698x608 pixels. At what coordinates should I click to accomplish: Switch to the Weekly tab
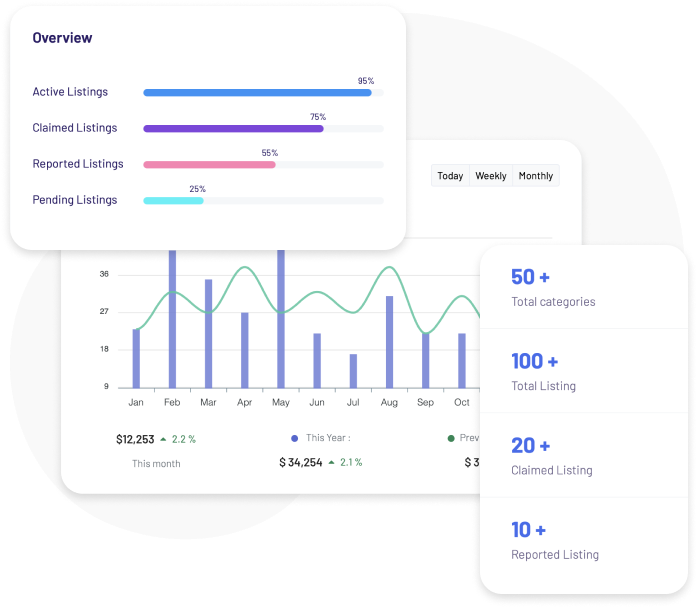click(x=490, y=176)
